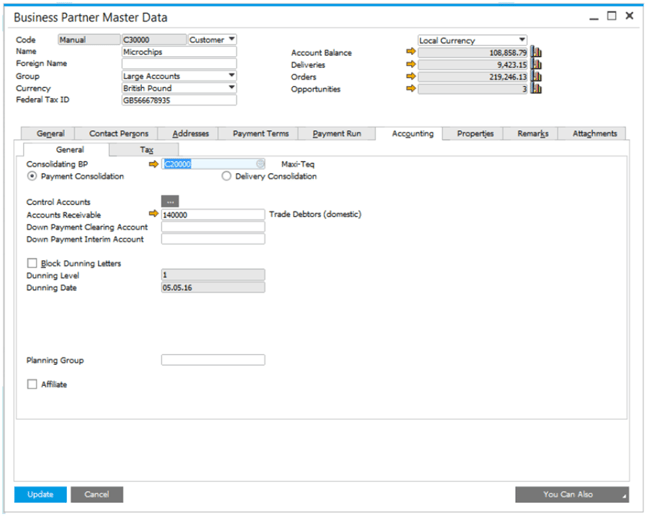This screenshot has width=649, height=517.
Task: Click the Down Payment Clearing Account field
Action: click(213, 227)
